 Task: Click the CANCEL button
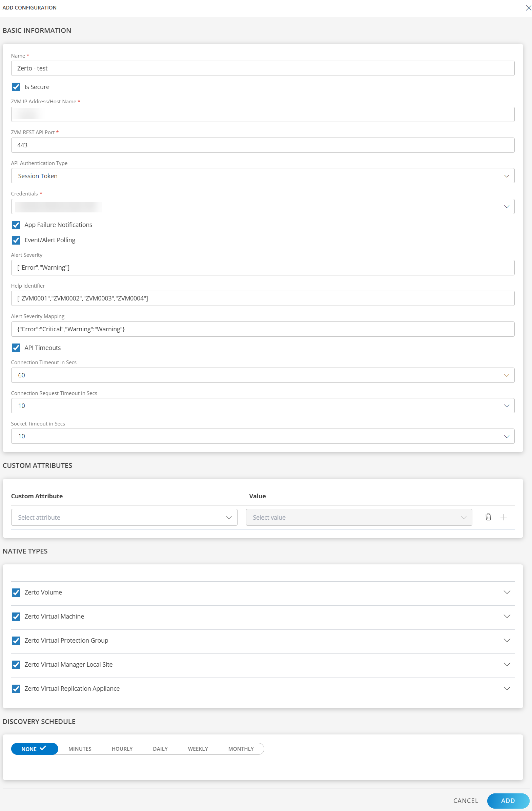click(x=466, y=800)
